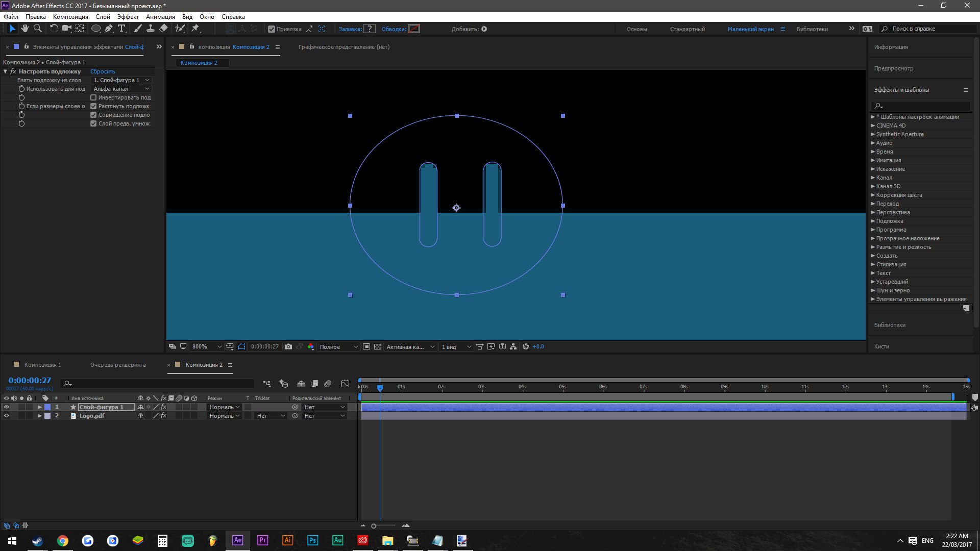Open the Альфа-канал dropdown
The image size is (980, 551).
coord(121,89)
